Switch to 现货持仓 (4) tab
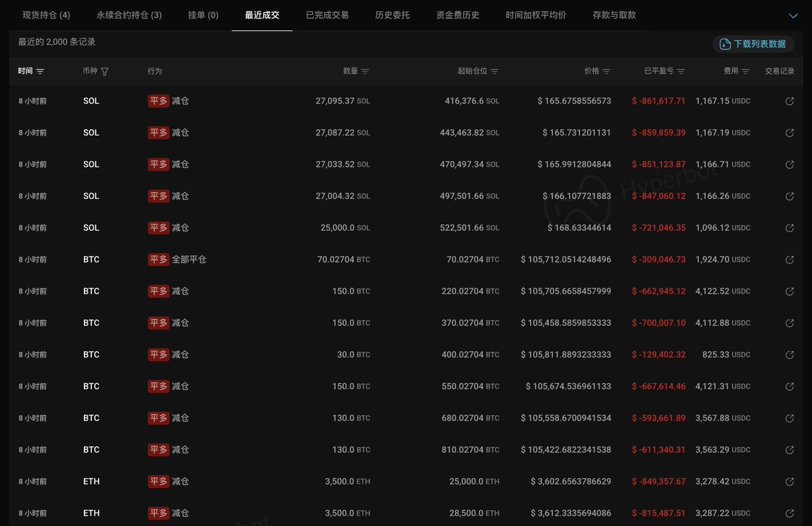 (46, 15)
